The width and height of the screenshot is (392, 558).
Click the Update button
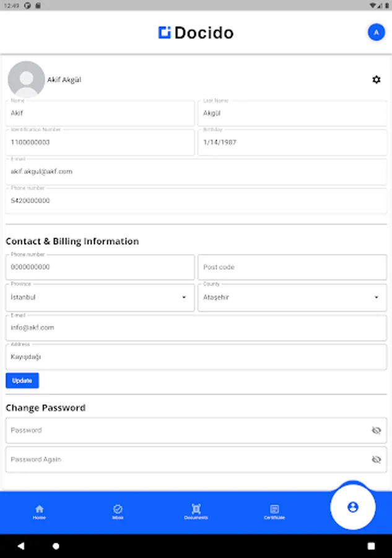[x=22, y=381]
